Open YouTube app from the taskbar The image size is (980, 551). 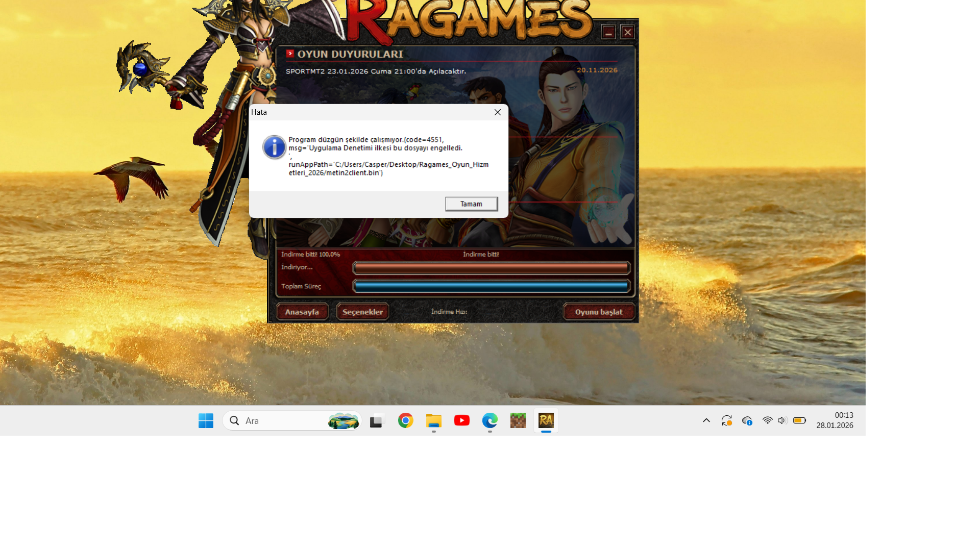[x=462, y=421]
